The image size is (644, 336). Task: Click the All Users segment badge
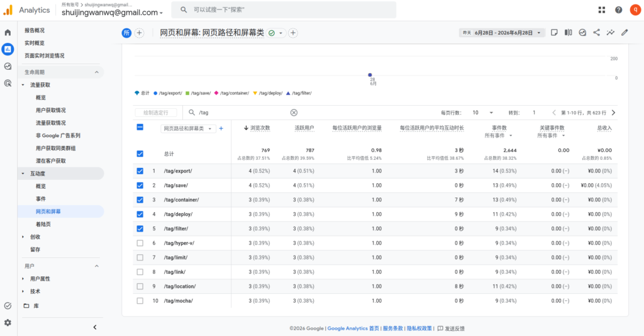126,33
